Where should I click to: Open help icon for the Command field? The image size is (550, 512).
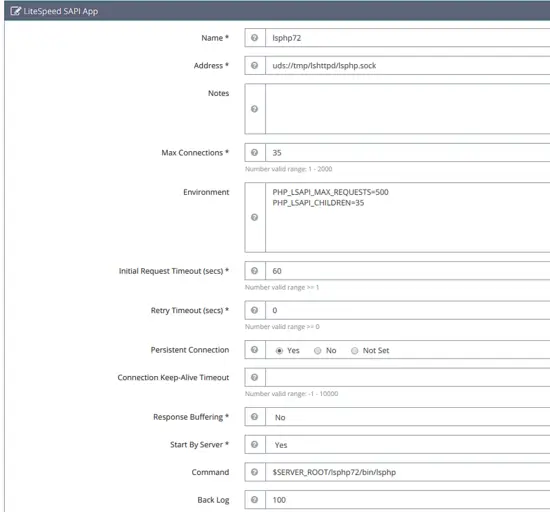coord(255,472)
